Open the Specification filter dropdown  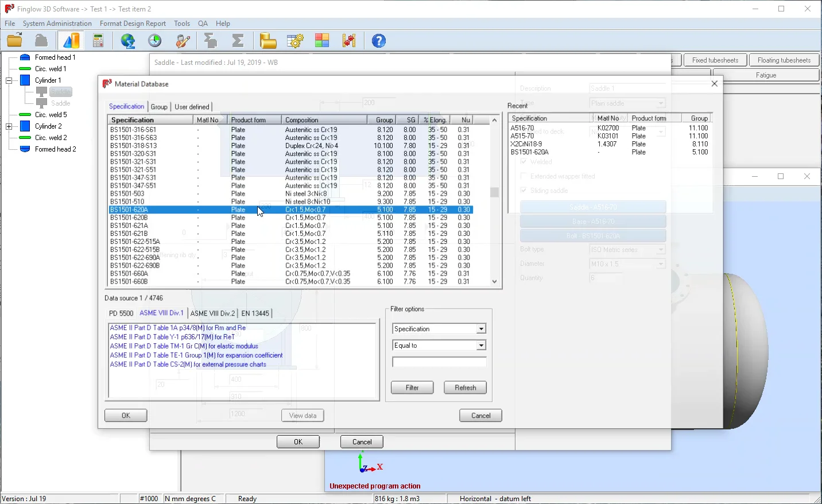481,329
